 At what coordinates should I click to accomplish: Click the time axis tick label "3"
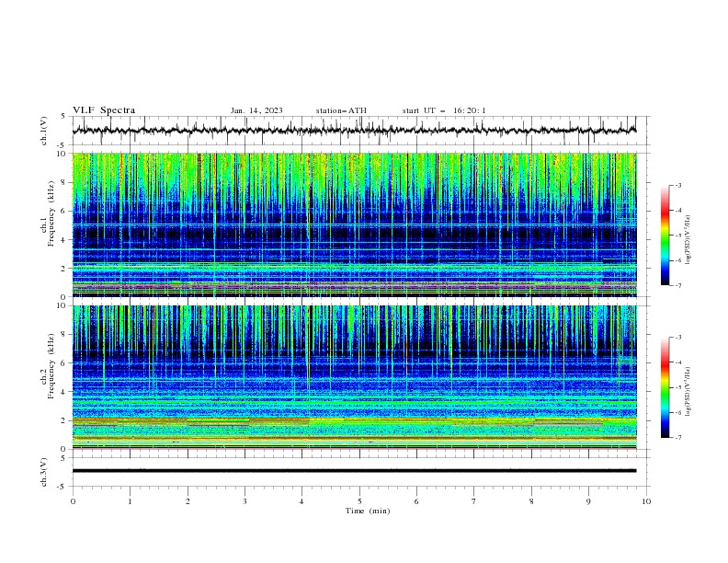tap(245, 501)
